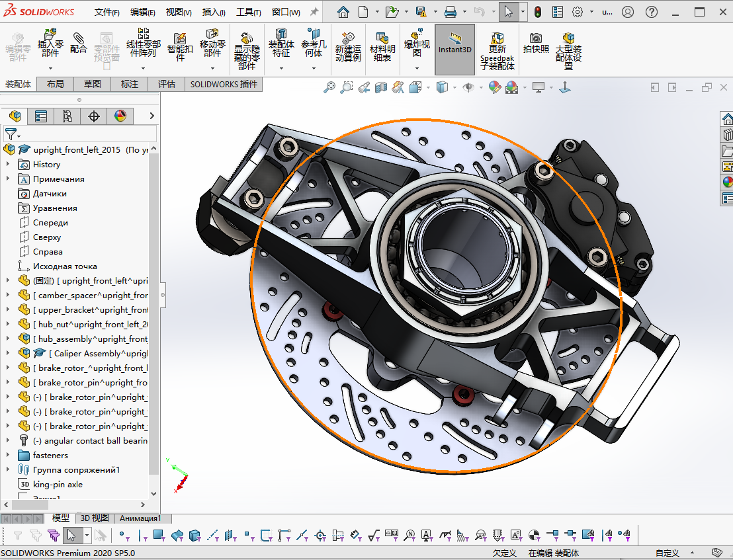Toggle Instant3D mode
Image resolution: width=733 pixels, height=560 pixels.
click(455, 49)
